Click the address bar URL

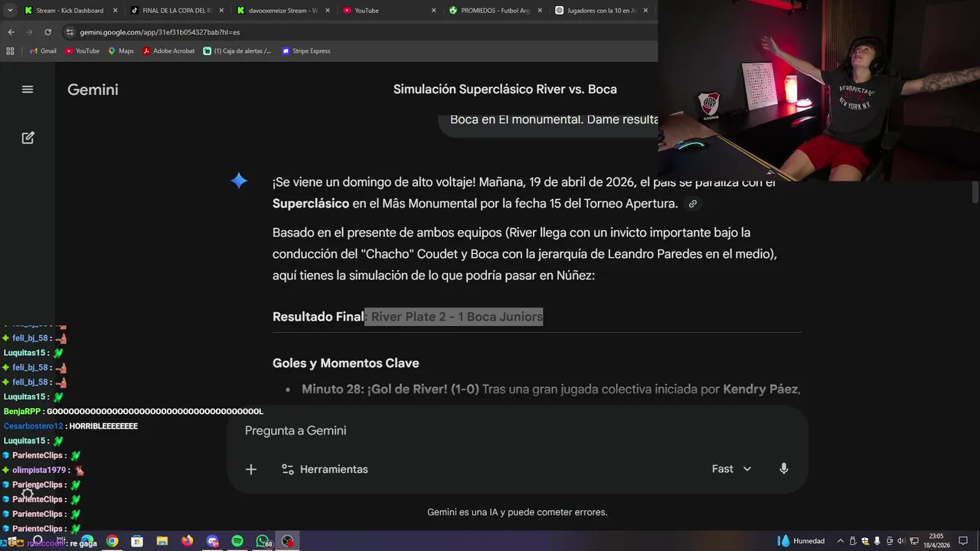click(x=159, y=32)
